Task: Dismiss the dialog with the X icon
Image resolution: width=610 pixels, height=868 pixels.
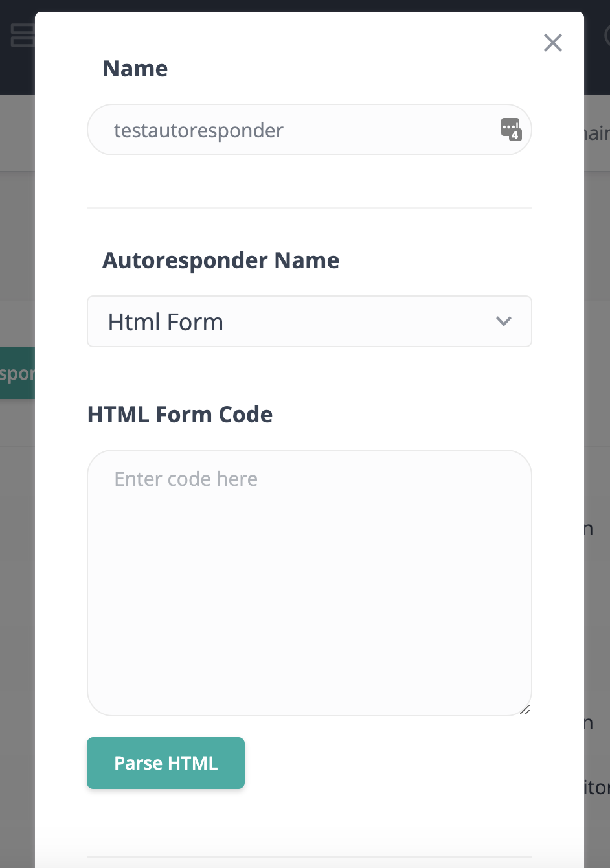Action: click(552, 43)
